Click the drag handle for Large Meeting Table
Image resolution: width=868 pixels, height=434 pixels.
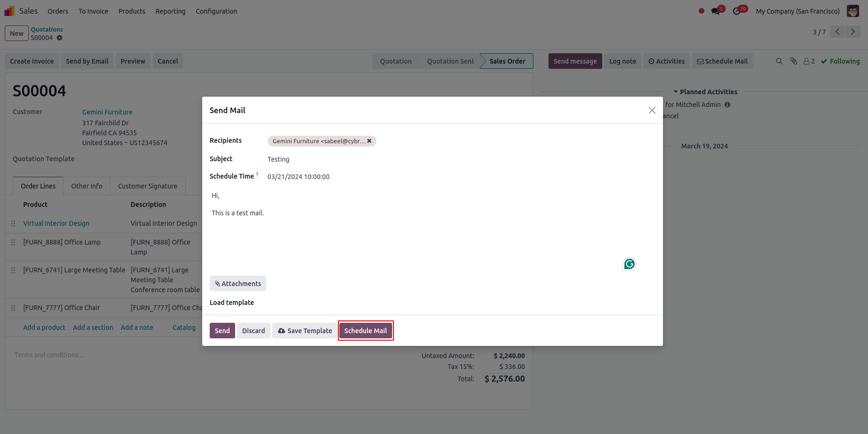(13, 270)
